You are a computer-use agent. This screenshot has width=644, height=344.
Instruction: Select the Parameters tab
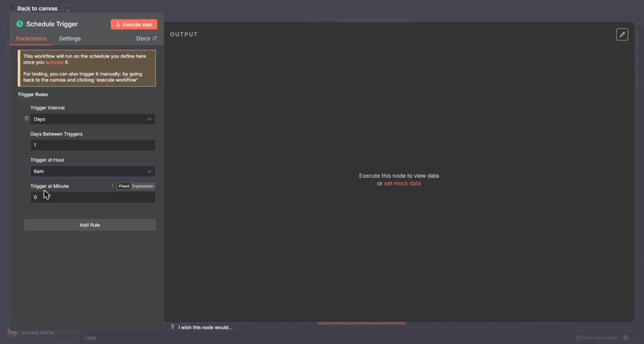pos(31,38)
